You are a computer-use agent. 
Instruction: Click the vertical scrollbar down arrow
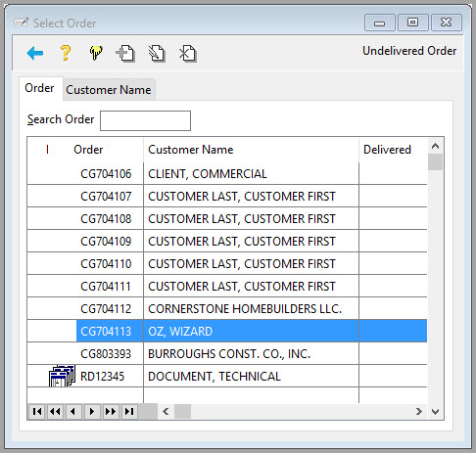pyautogui.click(x=435, y=412)
